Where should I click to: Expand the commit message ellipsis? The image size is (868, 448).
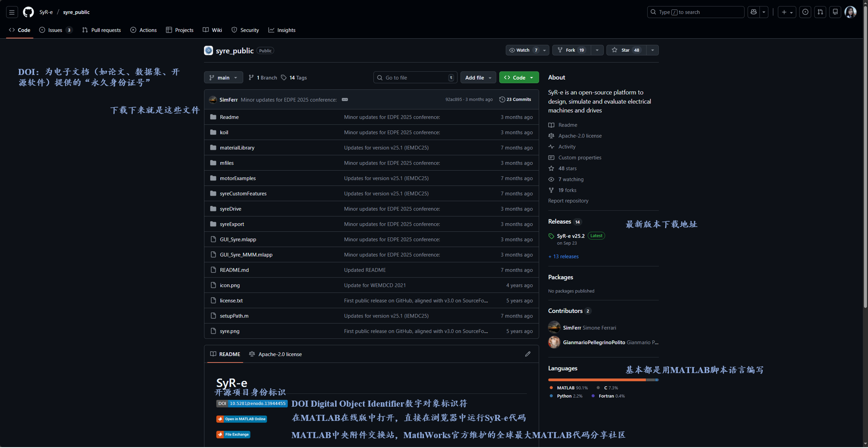point(345,100)
